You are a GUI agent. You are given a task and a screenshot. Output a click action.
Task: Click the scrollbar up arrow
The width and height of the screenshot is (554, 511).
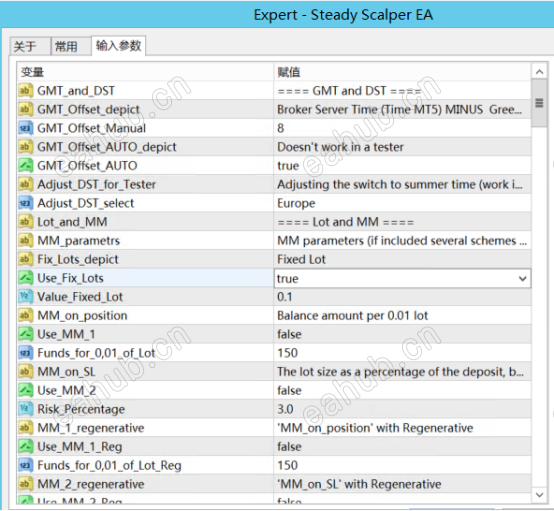pos(540,72)
